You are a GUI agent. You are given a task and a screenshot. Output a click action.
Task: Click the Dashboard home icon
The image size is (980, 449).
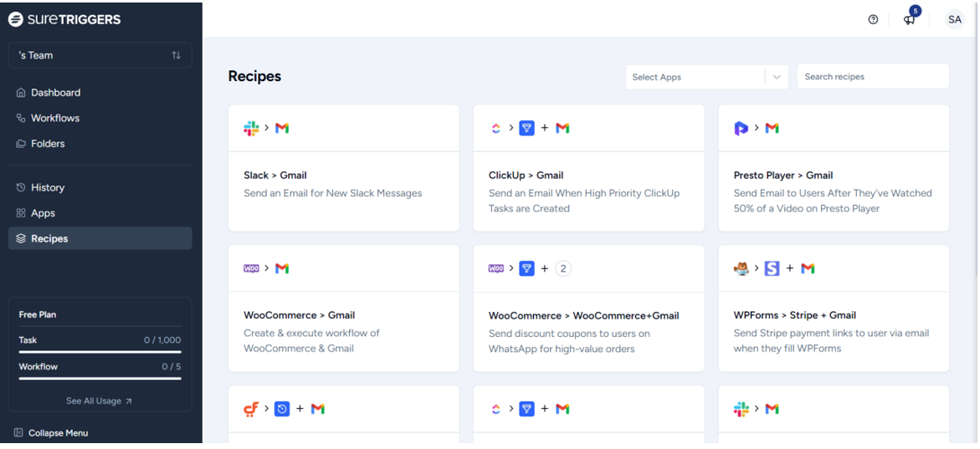(x=21, y=93)
